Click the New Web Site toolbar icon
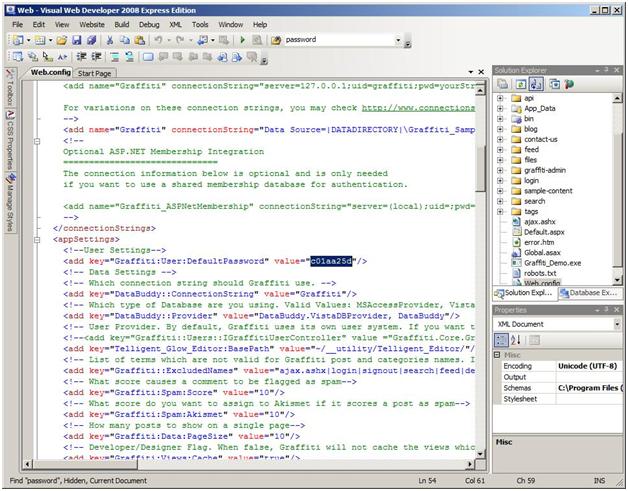 tap(18, 40)
